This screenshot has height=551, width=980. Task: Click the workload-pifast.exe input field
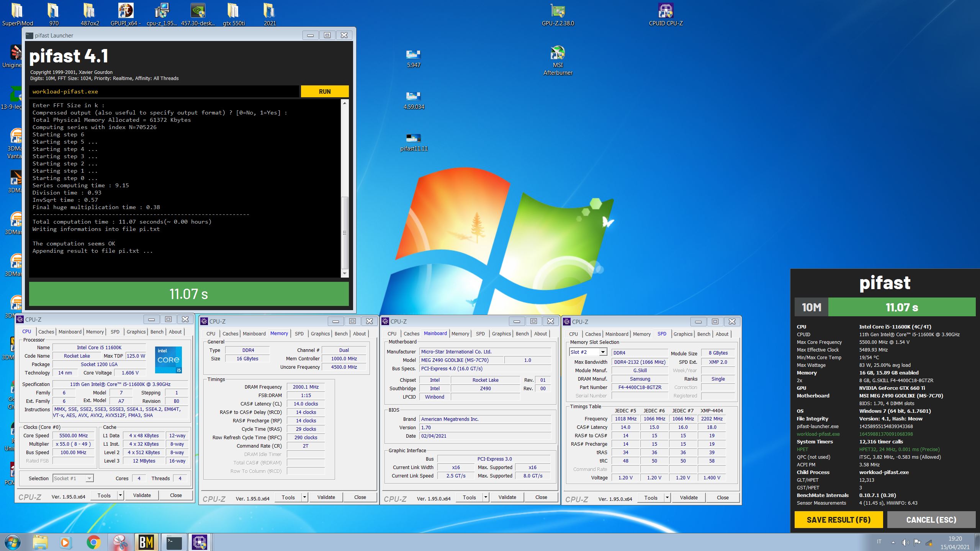[164, 92]
